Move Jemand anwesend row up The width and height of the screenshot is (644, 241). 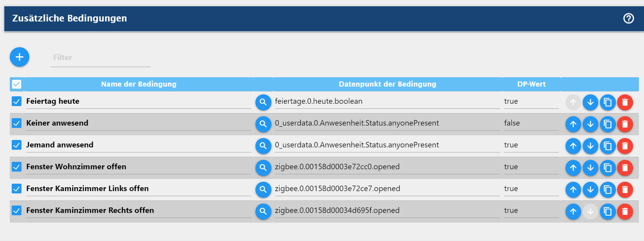[573, 146]
